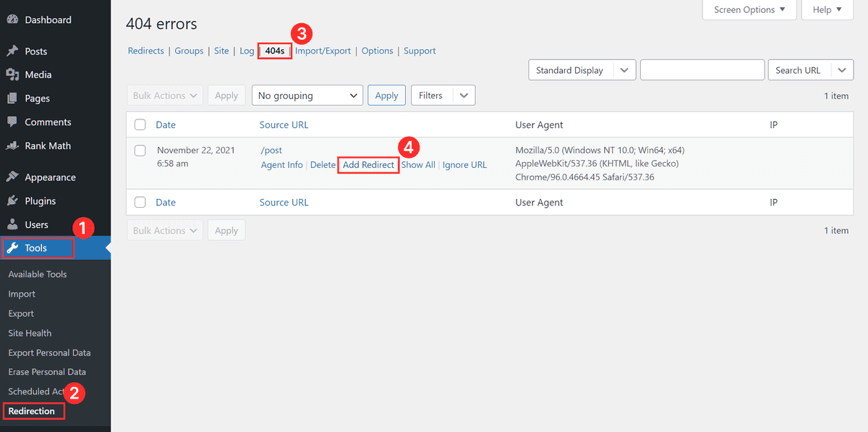Click the Comments speech bubble icon
This screenshot has width=868, height=432.
click(x=12, y=122)
